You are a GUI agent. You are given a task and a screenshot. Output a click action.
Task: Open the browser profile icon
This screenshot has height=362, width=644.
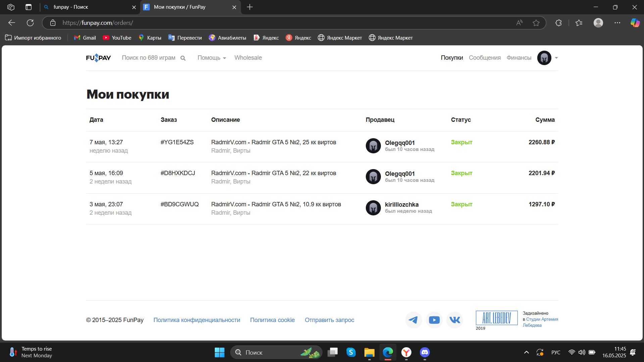(598, 23)
